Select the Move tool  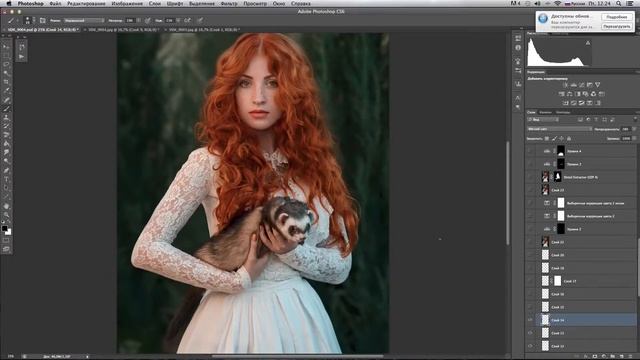tap(6, 47)
